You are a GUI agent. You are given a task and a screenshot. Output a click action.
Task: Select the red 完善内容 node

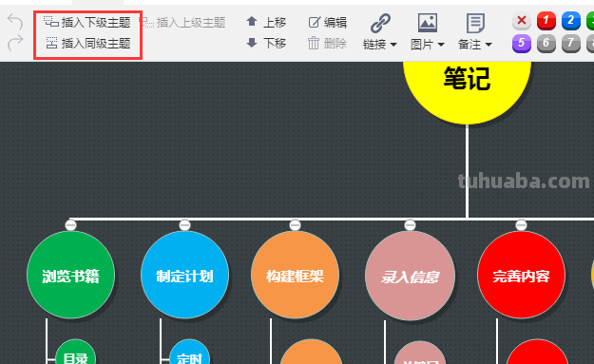[521, 275]
